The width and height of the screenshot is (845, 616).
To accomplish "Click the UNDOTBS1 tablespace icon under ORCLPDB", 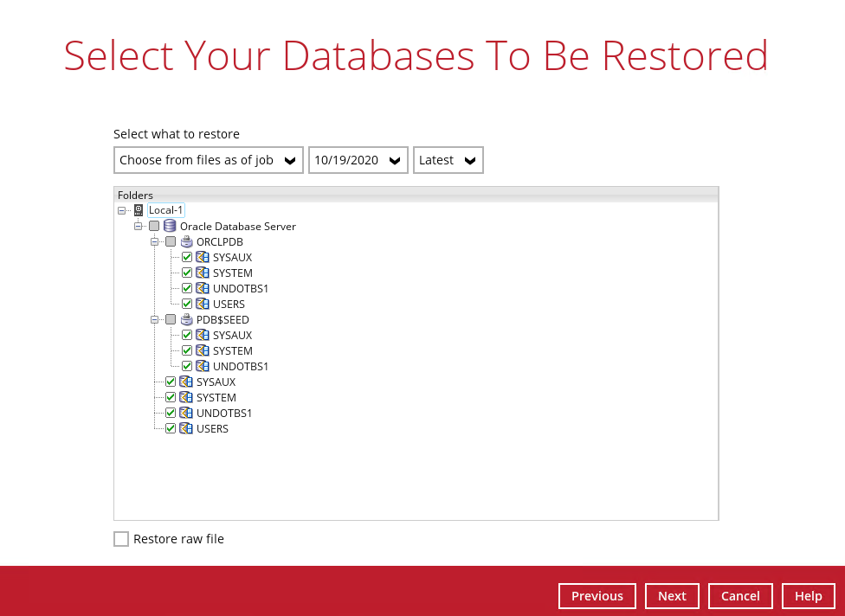I will pos(203,288).
